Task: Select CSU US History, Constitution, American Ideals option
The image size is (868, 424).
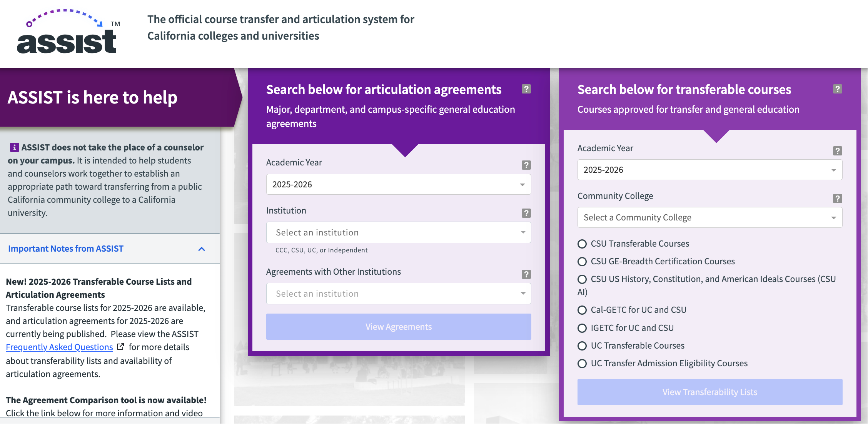Action: pyautogui.click(x=582, y=279)
